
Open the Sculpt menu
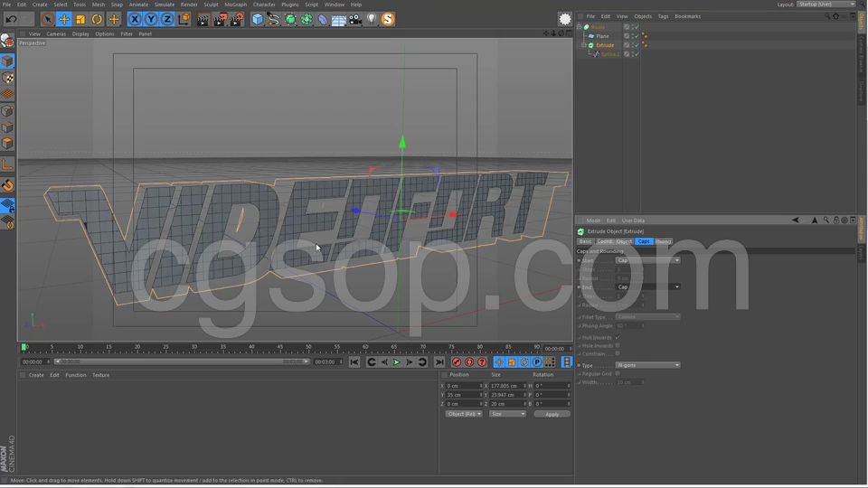tap(211, 5)
